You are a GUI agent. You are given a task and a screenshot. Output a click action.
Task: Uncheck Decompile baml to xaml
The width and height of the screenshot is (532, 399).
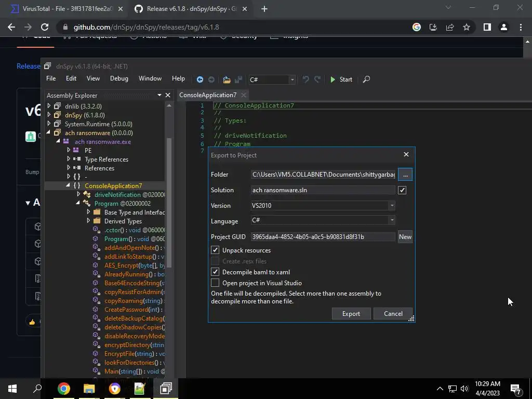click(x=215, y=272)
